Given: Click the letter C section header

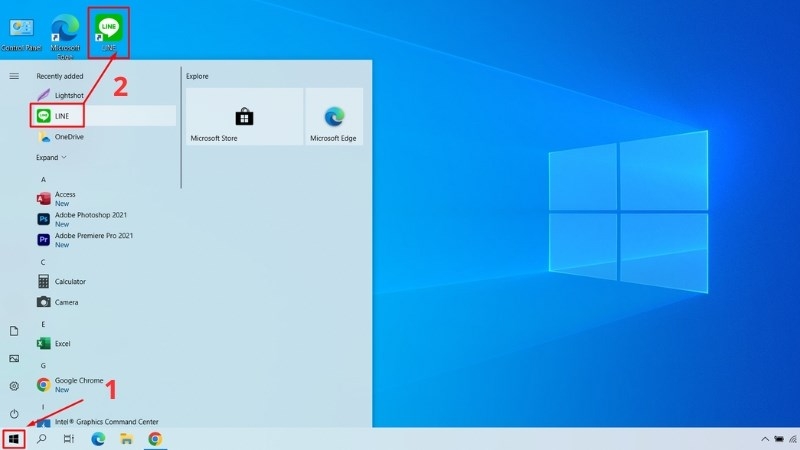Looking at the screenshot, I should coord(43,262).
